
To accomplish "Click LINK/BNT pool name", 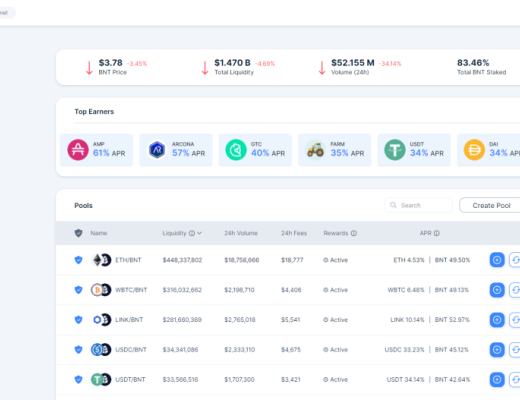I will click(129, 320).
